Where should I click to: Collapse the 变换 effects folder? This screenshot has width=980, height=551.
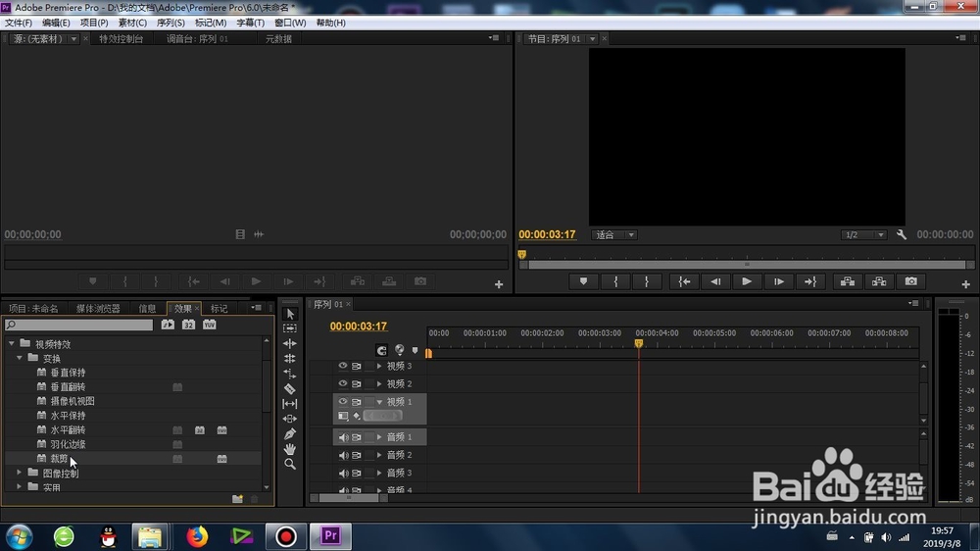pos(20,358)
